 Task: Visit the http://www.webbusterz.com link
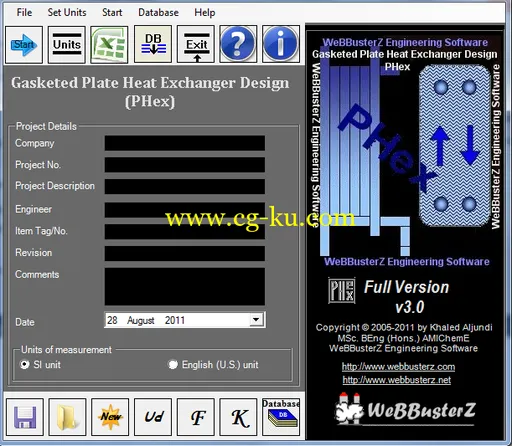coord(398,367)
